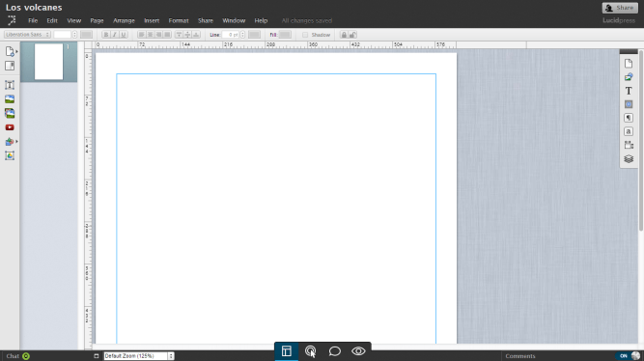Viewport: 644px width, 361px height.
Task: Open the Comments panel
Action: (x=520, y=356)
